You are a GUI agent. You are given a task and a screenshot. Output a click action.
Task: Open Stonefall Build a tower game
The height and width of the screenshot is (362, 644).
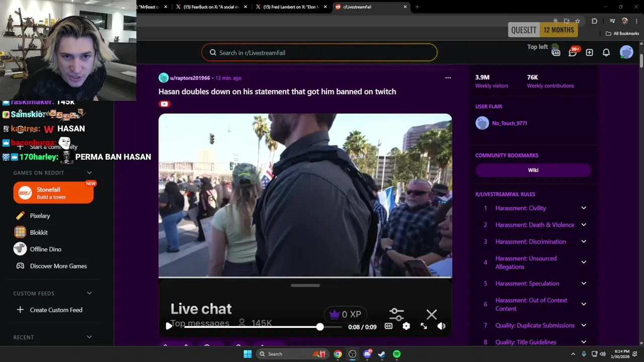point(53,193)
